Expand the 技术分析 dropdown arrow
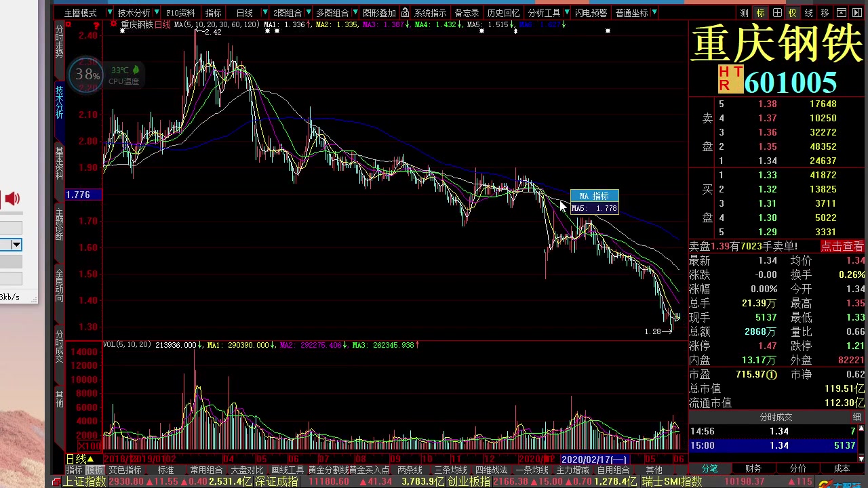The height and width of the screenshot is (488, 868). point(158,13)
